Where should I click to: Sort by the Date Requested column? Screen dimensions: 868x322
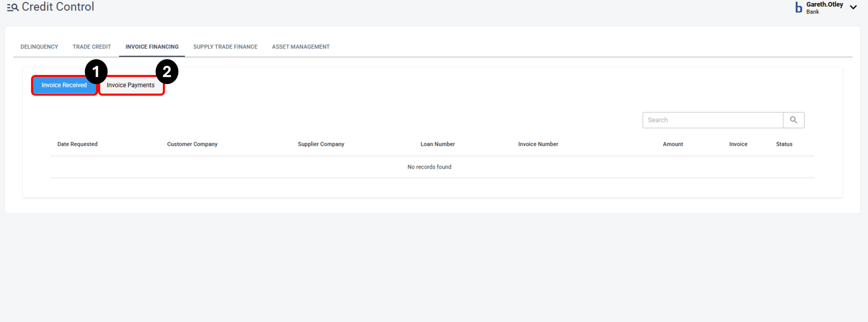77,144
